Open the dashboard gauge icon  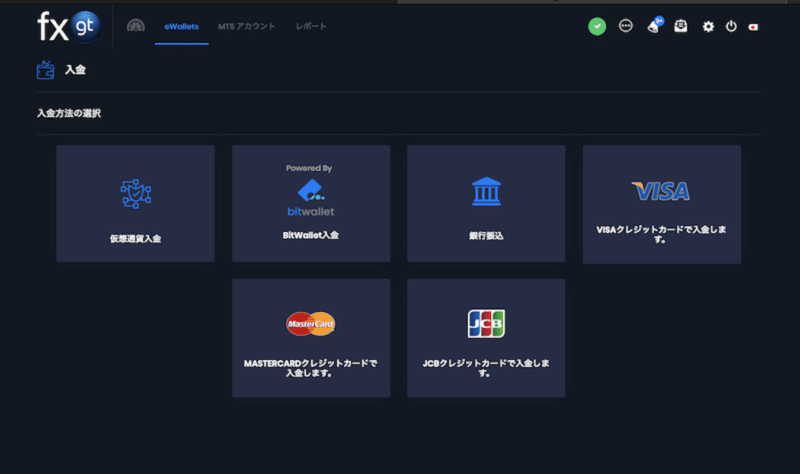pyautogui.click(x=136, y=26)
